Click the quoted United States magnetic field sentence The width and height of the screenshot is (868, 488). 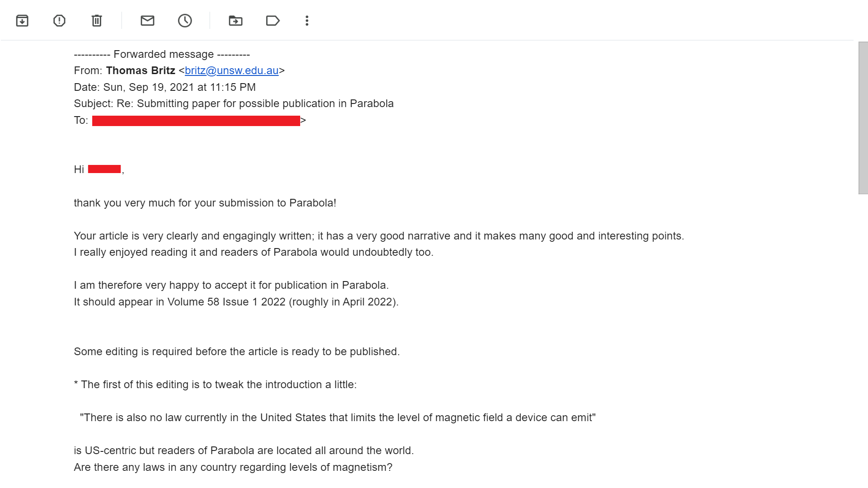[338, 418]
